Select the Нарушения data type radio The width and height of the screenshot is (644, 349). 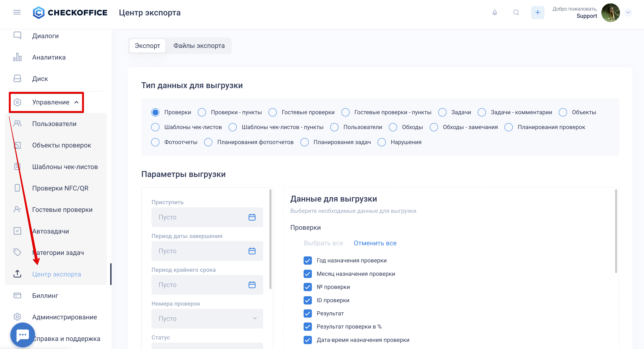pyautogui.click(x=382, y=142)
